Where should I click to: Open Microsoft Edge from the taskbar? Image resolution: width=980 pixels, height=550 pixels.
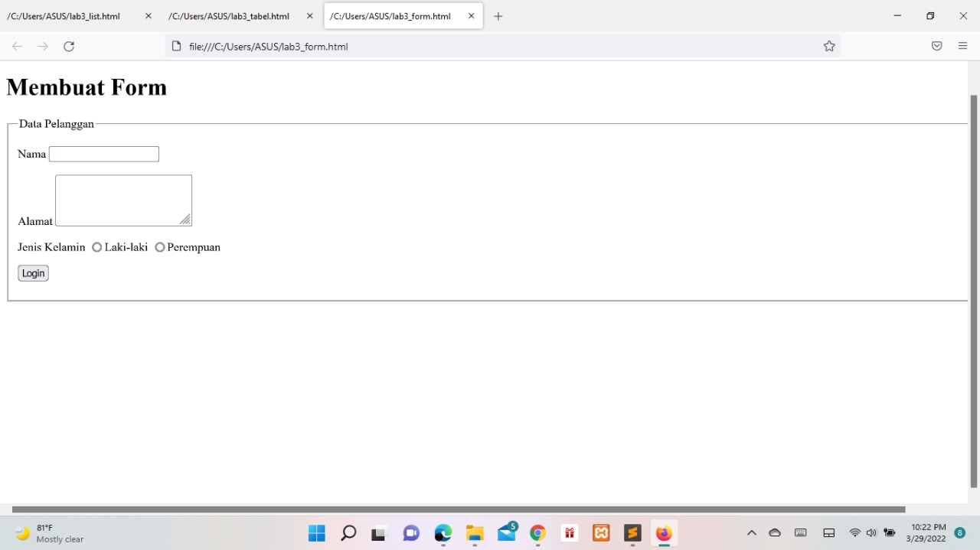point(443,533)
